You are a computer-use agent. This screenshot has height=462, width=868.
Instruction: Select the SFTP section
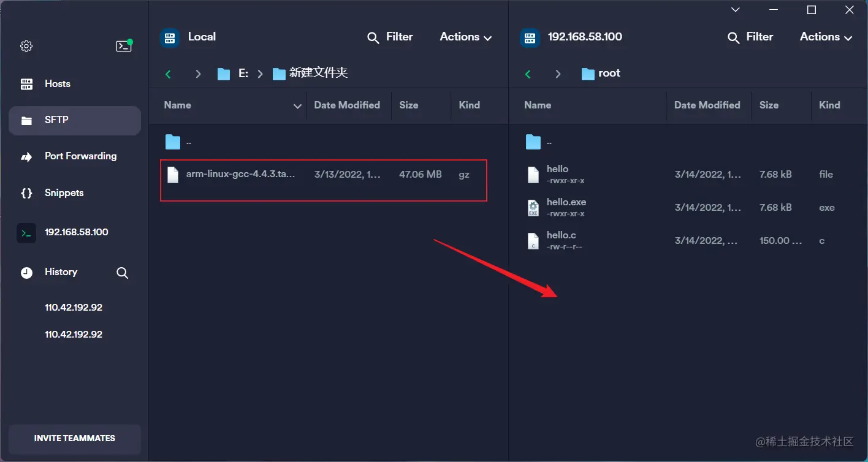[75, 120]
